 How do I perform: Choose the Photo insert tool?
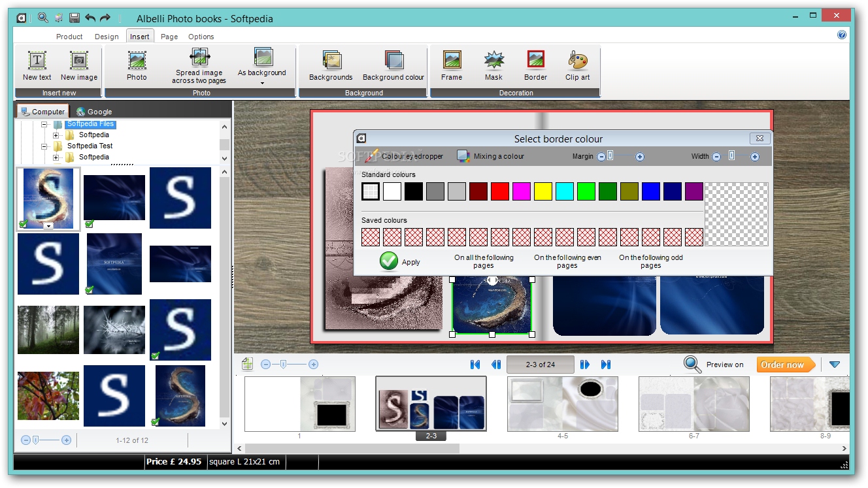(x=137, y=65)
